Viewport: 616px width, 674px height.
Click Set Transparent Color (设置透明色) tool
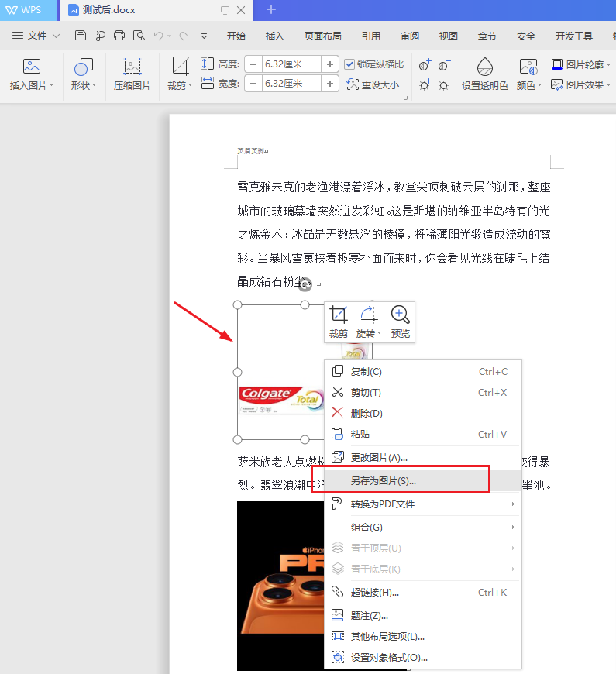[485, 75]
